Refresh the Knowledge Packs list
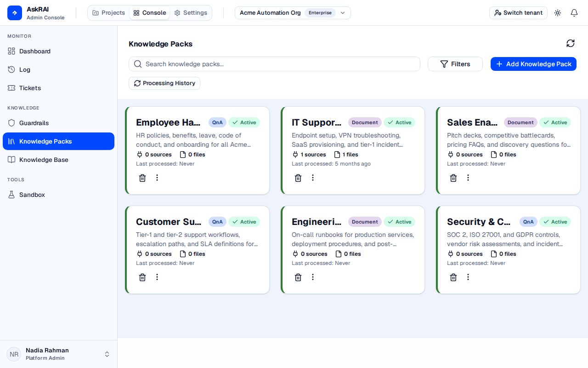588x368 pixels. point(571,43)
